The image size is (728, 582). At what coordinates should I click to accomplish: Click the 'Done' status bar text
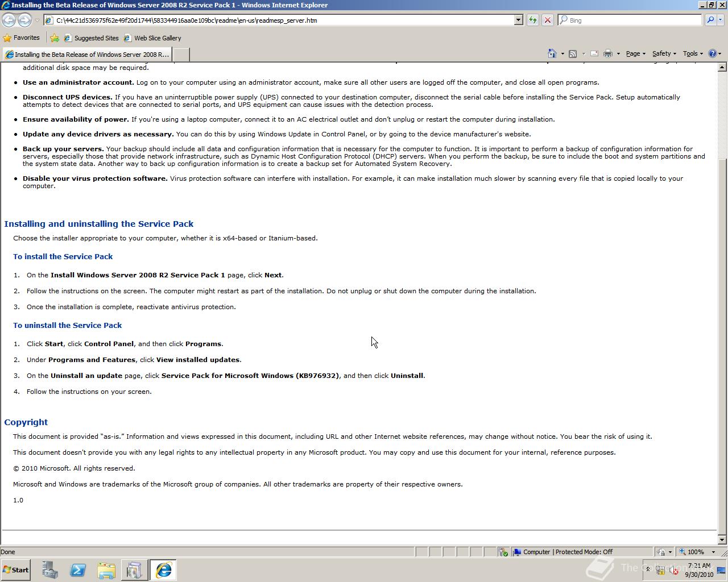(8, 552)
